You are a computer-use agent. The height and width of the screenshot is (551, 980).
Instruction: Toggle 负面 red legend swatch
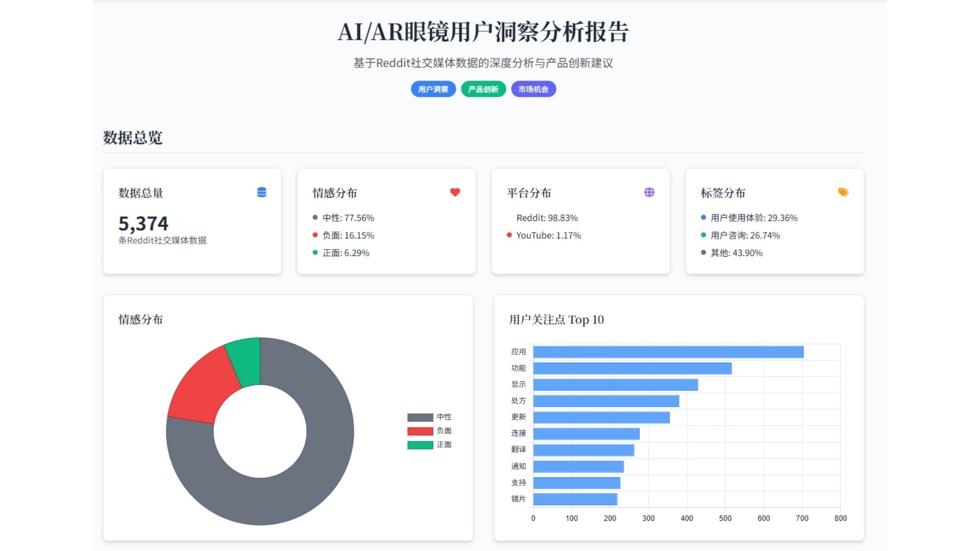pyautogui.click(x=420, y=431)
